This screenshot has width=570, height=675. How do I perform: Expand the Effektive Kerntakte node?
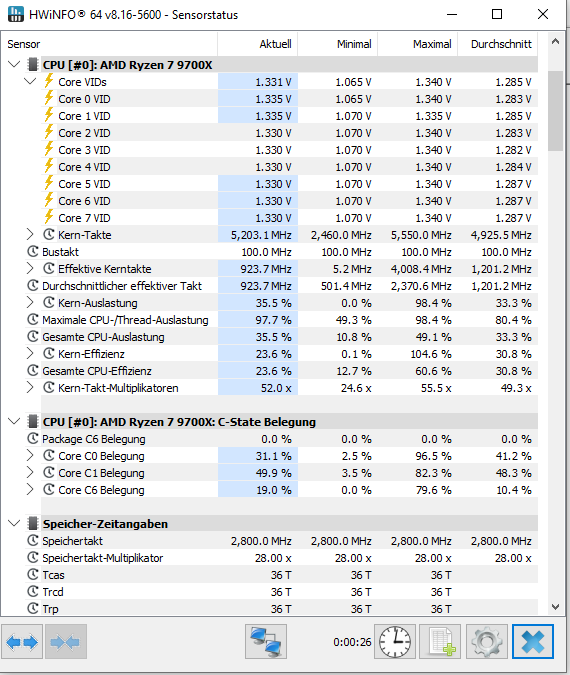[x=30, y=269]
